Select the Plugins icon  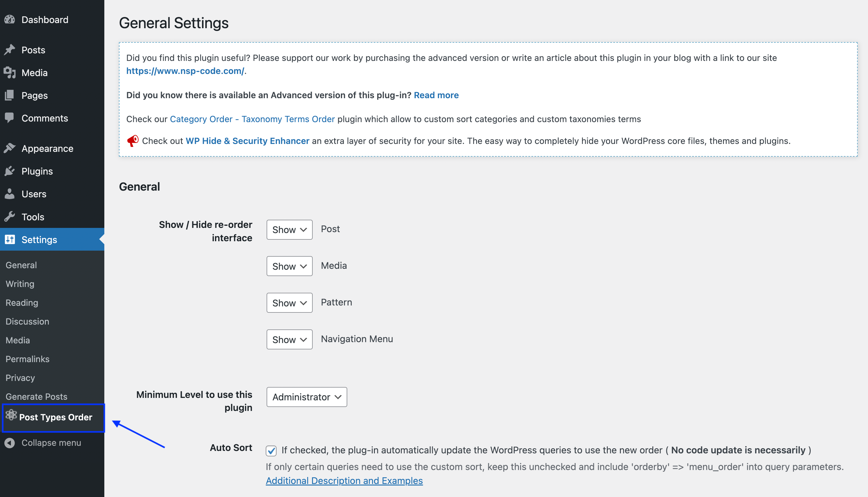pyautogui.click(x=10, y=171)
